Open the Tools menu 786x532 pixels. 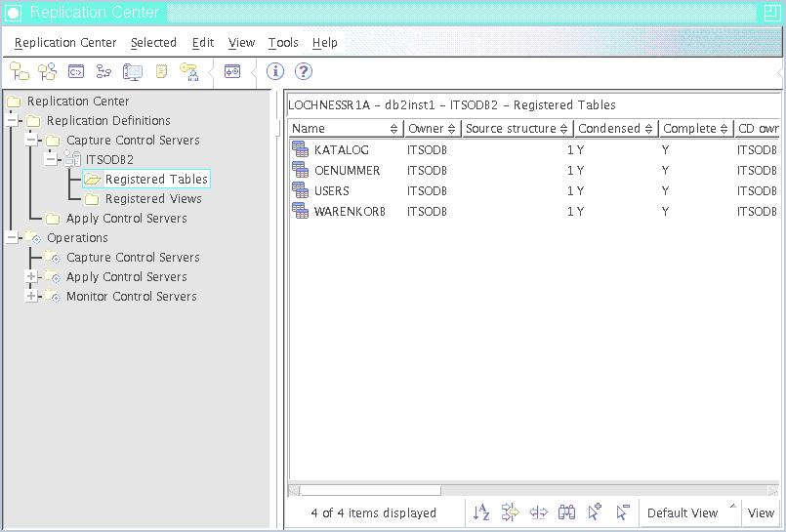coord(283,43)
